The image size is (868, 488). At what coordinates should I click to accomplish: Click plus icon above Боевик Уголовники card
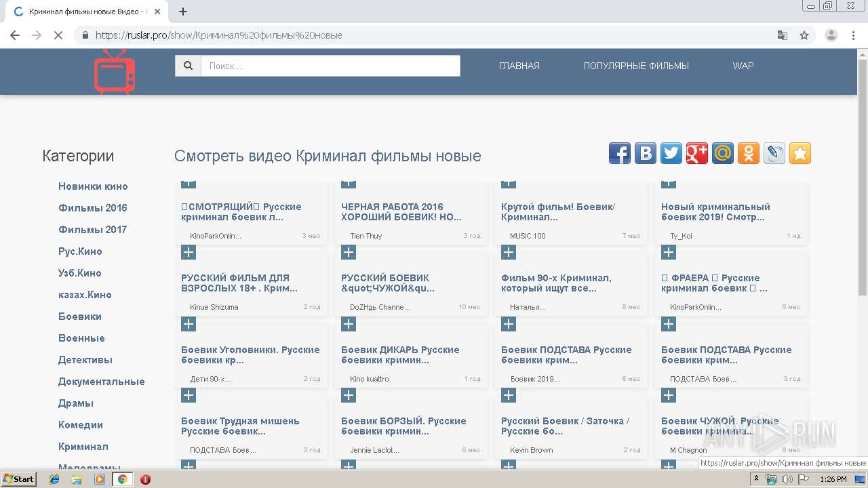click(x=189, y=324)
